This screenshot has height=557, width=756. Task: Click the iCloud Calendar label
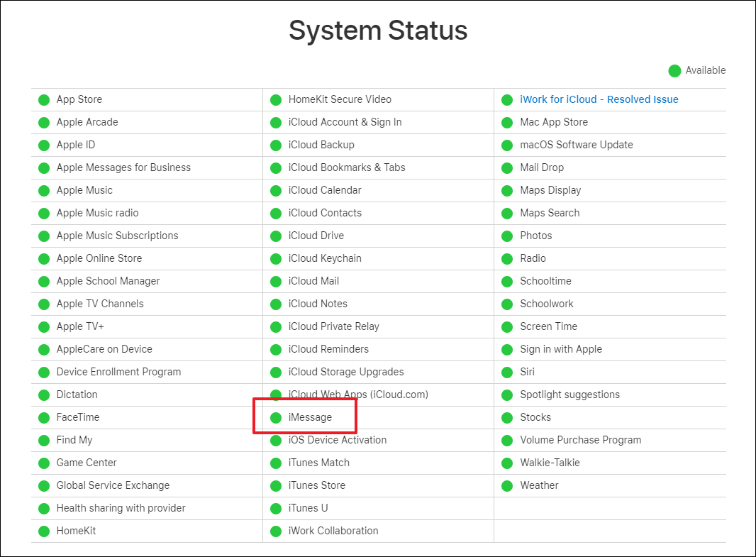[325, 190]
